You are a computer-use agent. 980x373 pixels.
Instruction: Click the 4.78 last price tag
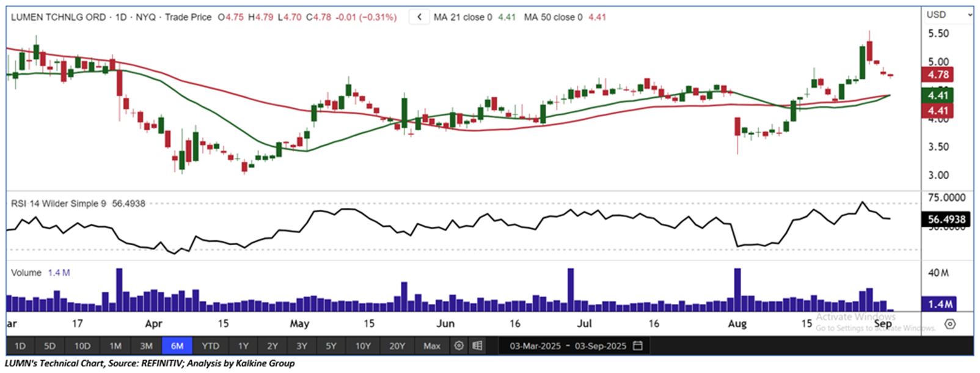click(938, 75)
